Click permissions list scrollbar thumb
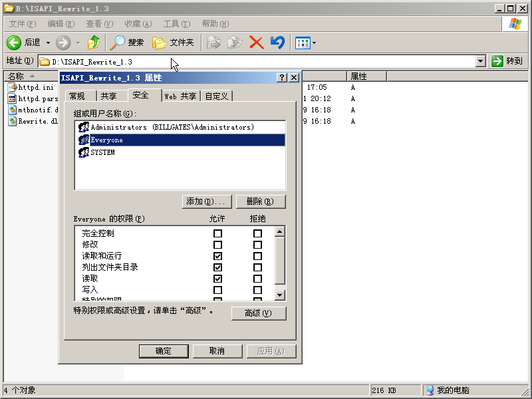 (x=279, y=261)
